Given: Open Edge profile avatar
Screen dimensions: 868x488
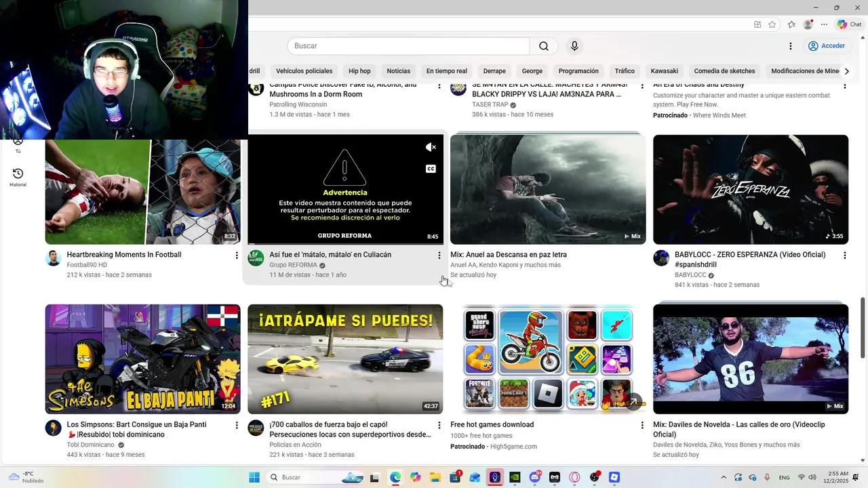Looking at the screenshot, I should (x=808, y=24).
